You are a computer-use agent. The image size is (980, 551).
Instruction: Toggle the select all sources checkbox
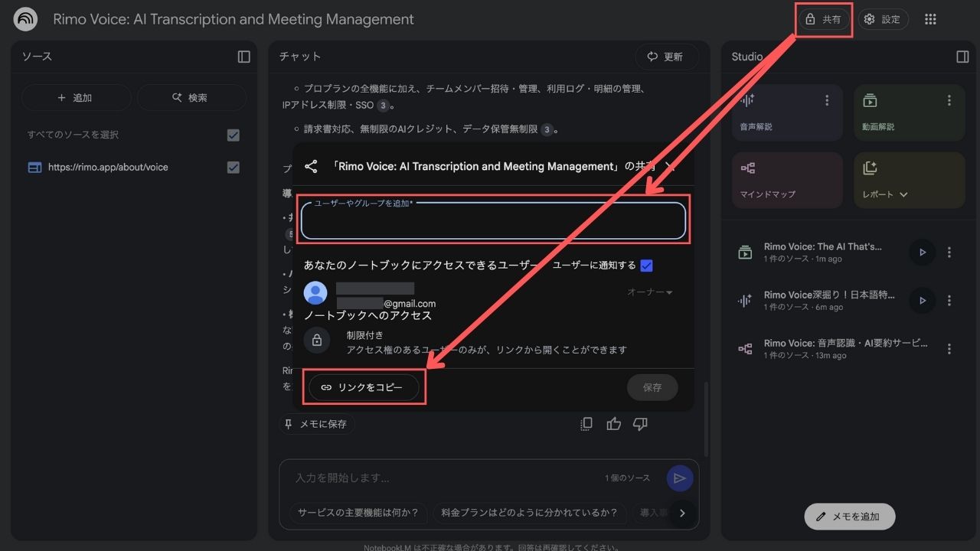(234, 135)
